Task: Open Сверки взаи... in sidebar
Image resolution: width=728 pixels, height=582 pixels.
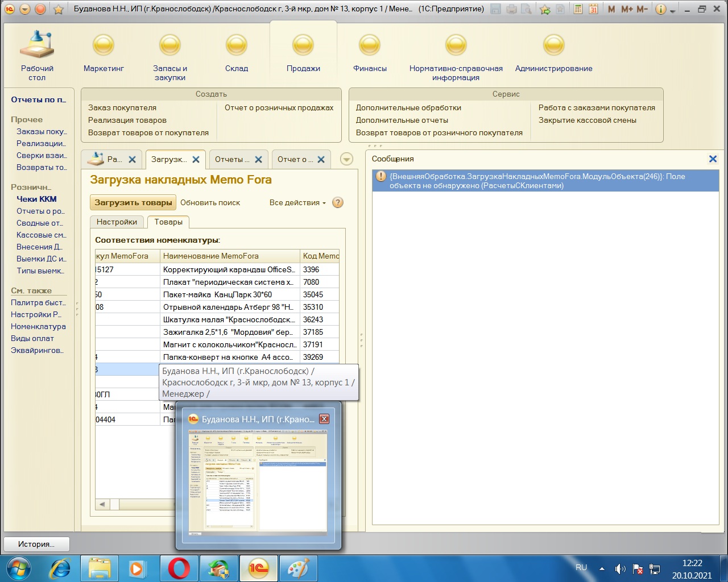Action: coord(42,155)
